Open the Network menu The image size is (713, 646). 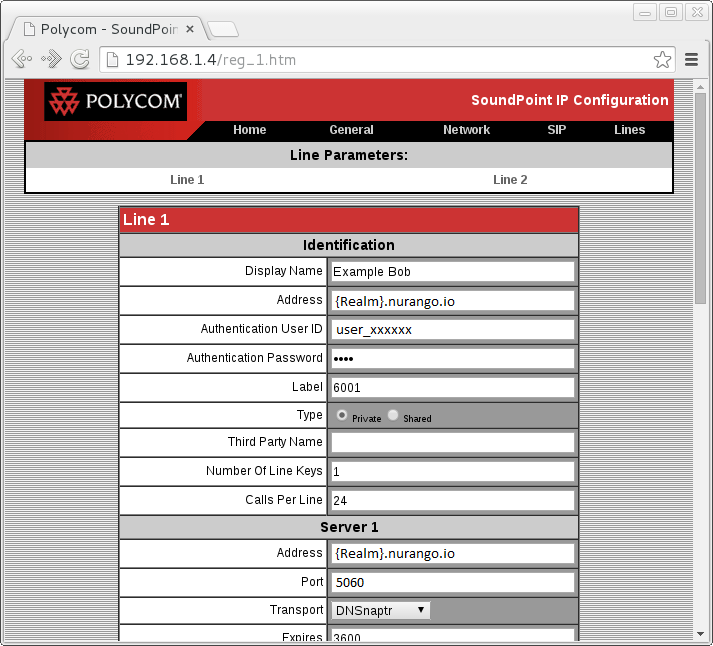point(467,130)
